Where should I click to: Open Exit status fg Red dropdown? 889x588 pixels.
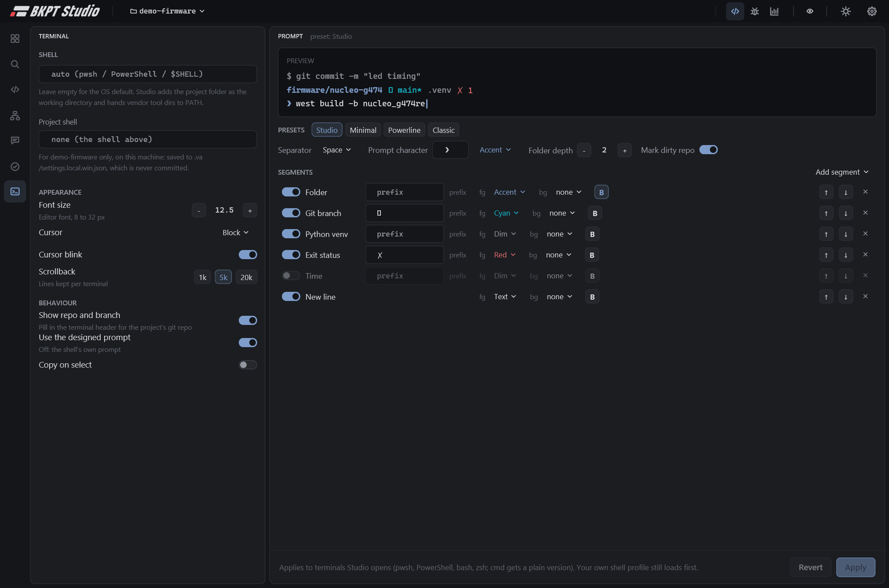tap(505, 255)
